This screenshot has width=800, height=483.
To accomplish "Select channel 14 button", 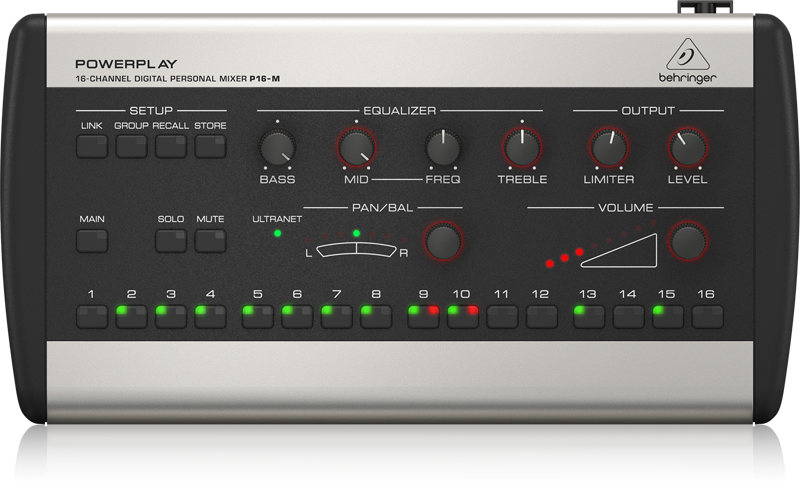I will [x=629, y=317].
